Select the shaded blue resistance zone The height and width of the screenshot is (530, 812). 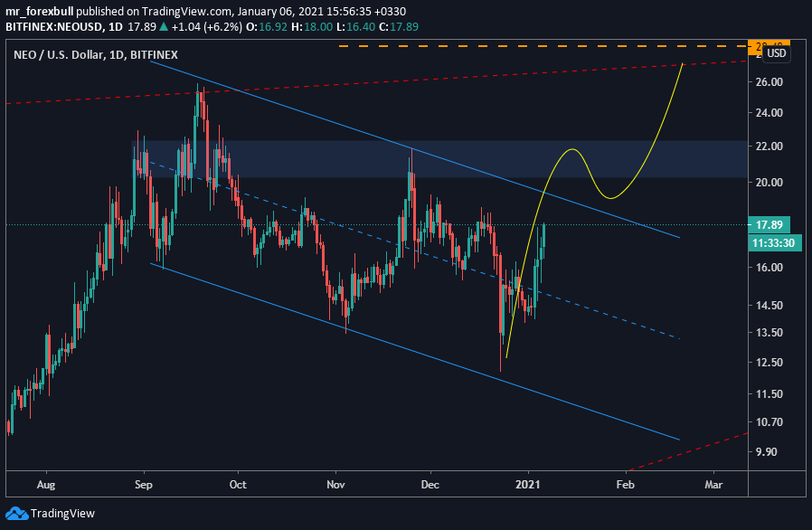pyautogui.click(x=439, y=159)
